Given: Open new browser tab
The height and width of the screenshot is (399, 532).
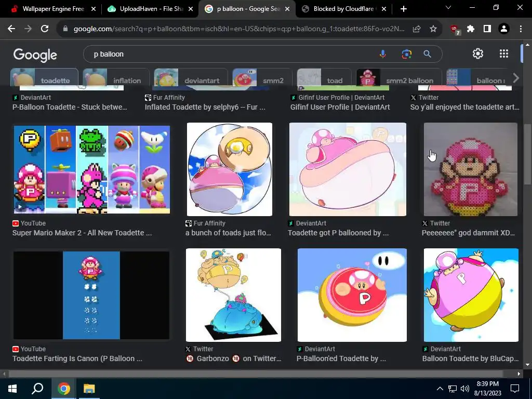Looking at the screenshot, I should (403, 9).
